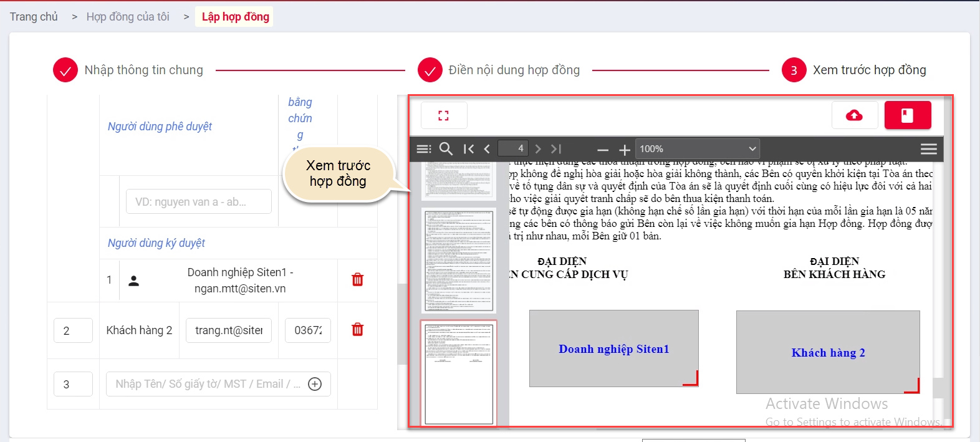Viewport: 980px width, 442px height.
Task: Open the 100% zoom level dropdown
Action: coord(698,149)
